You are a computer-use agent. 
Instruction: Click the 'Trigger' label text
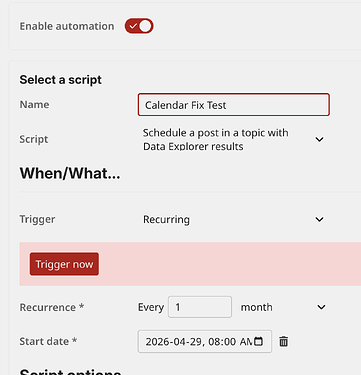coord(37,219)
